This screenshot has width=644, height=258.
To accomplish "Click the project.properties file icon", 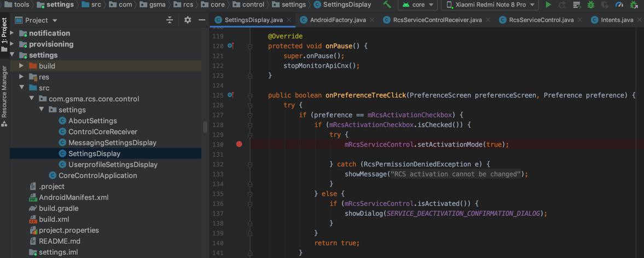I will 33,231.
